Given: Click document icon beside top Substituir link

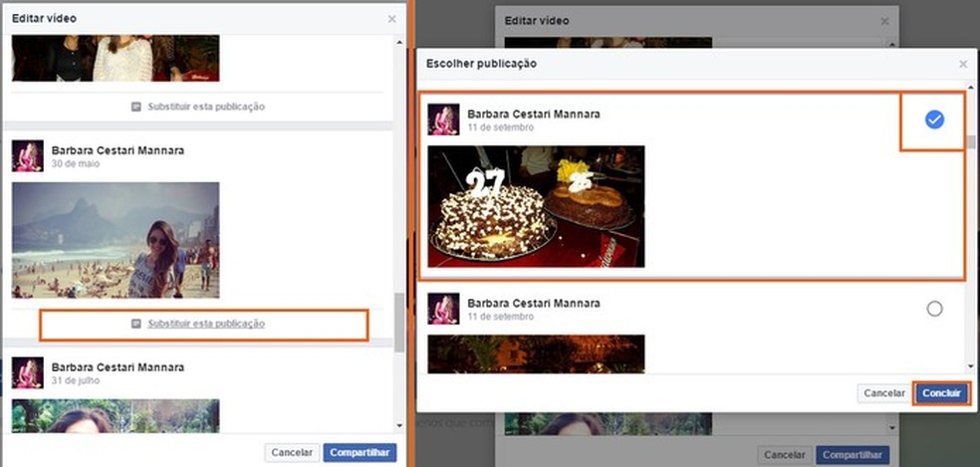Looking at the screenshot, I should 136,107.
